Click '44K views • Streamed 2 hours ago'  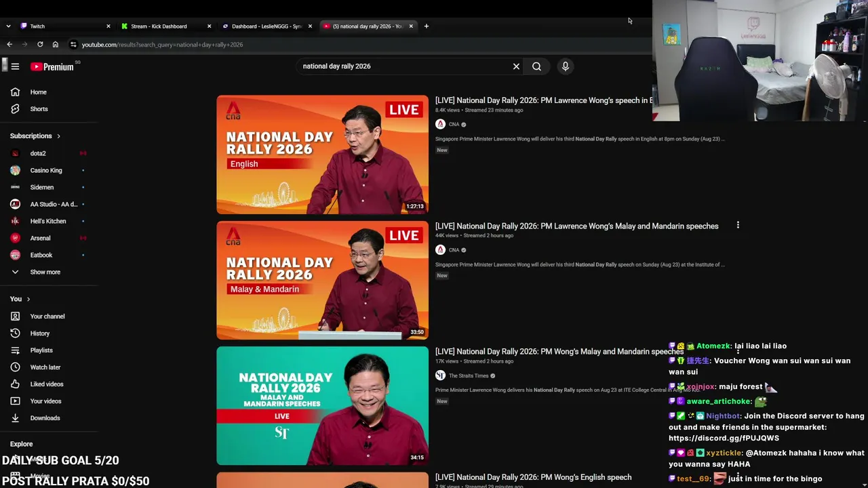(474, 236)
